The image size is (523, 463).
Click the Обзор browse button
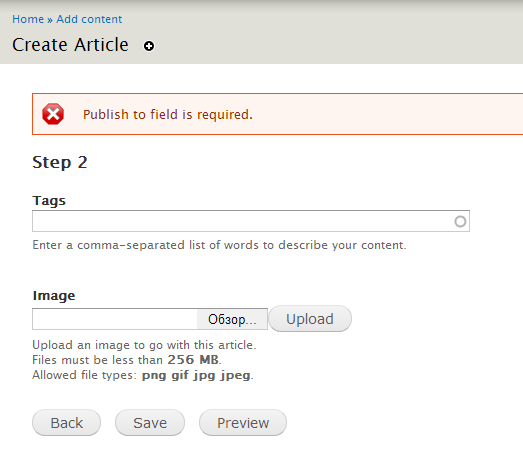[x=232, y=319]
